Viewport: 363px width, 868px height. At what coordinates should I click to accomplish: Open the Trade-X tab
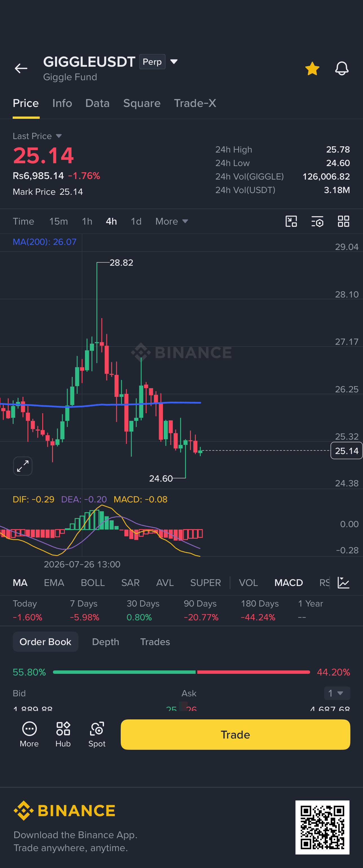(x=195, y=103)
